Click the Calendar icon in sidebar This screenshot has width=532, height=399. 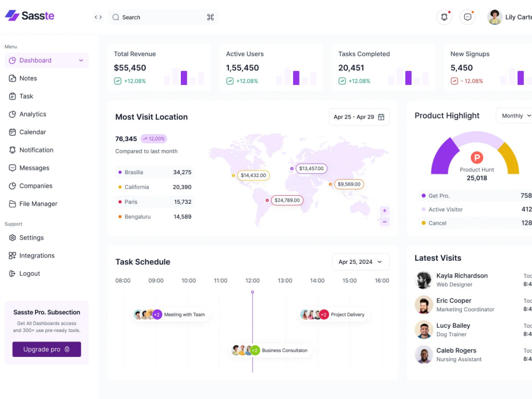coord(13,132)
